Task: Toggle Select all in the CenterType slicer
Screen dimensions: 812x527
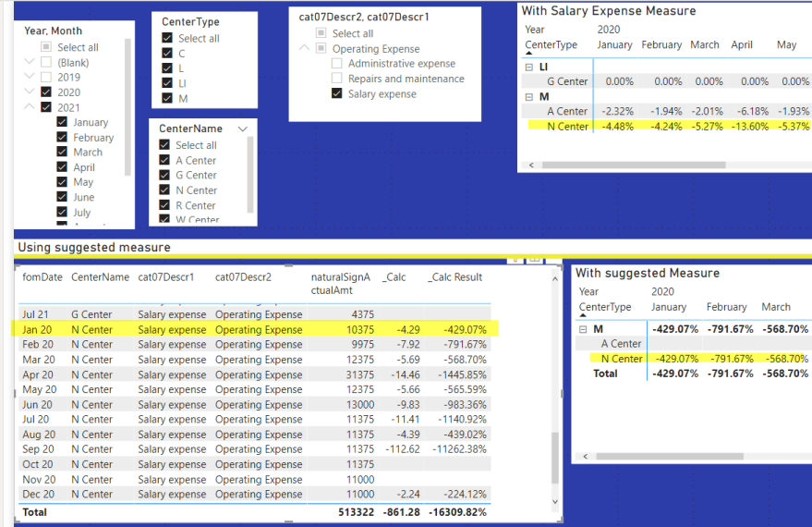Action: [167, 38]
